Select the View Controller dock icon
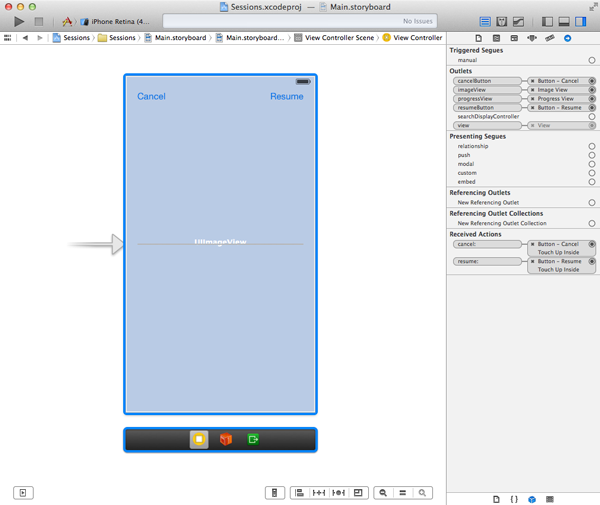The image size is (600, 505). 199,439
